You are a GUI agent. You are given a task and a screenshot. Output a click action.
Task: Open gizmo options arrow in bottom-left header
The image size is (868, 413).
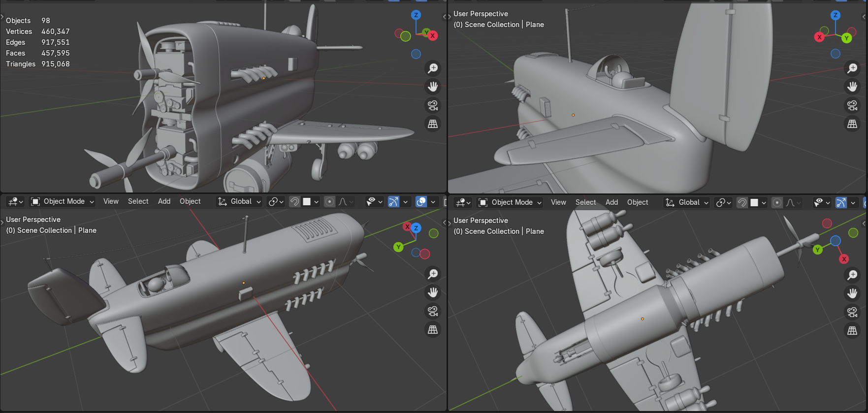405,201
